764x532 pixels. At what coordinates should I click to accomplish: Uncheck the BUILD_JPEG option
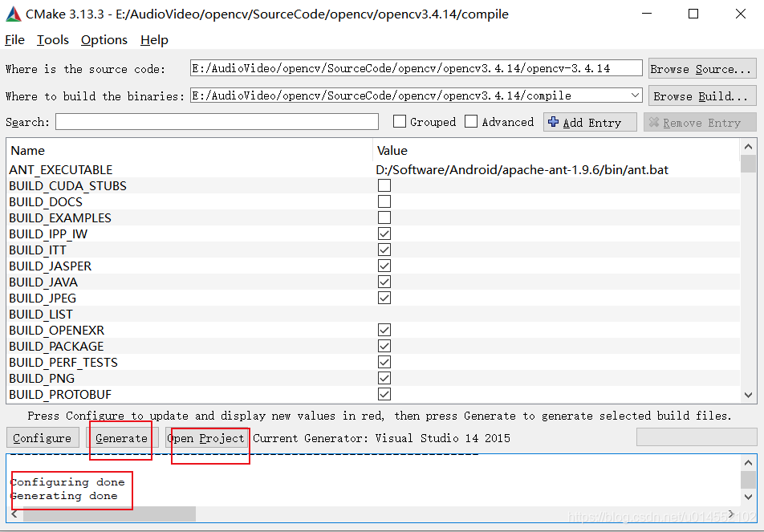pyautogui.click(x=384, y=298)
